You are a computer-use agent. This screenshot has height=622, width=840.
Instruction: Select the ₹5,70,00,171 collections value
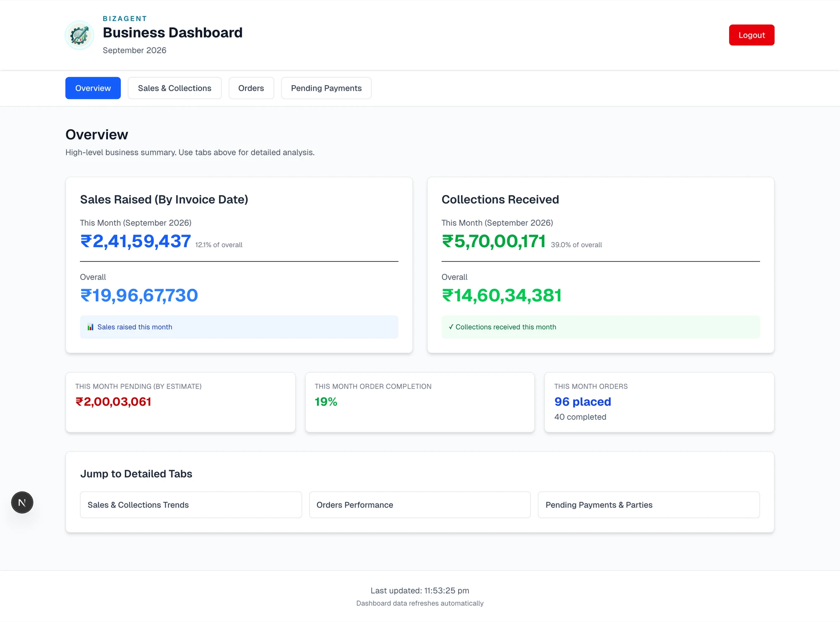point(493,241)
